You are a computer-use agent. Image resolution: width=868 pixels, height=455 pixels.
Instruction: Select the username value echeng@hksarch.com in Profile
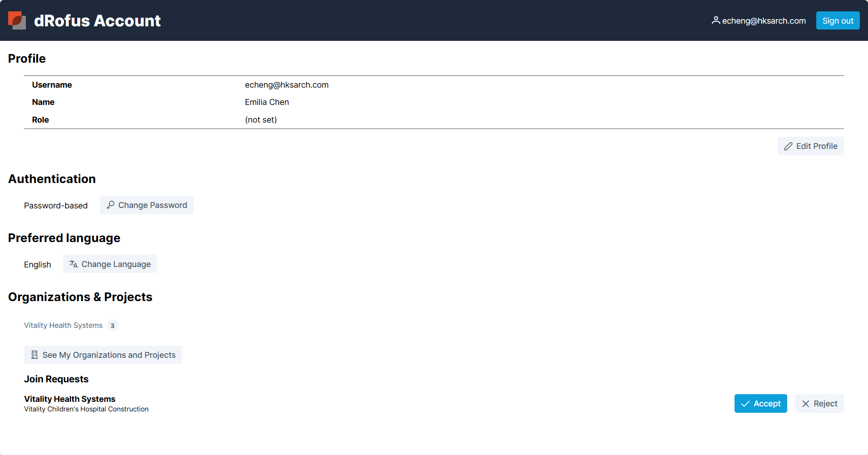(287, 85)
